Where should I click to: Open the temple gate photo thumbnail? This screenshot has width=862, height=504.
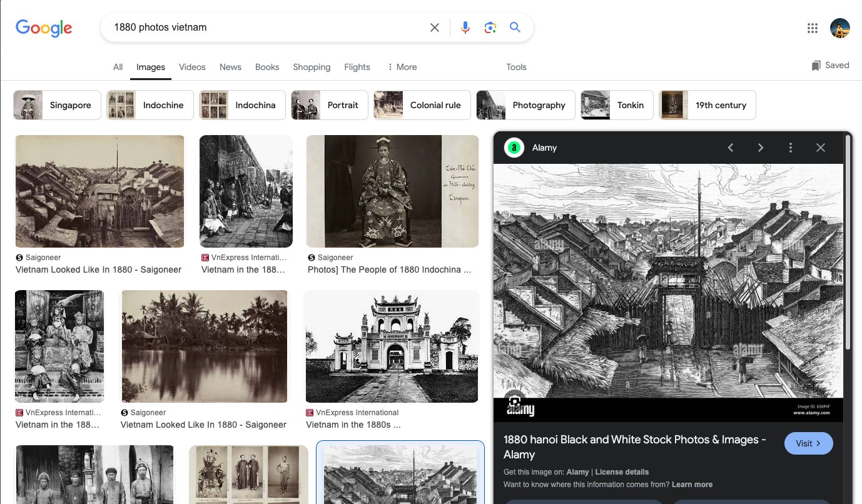(391, 346)
